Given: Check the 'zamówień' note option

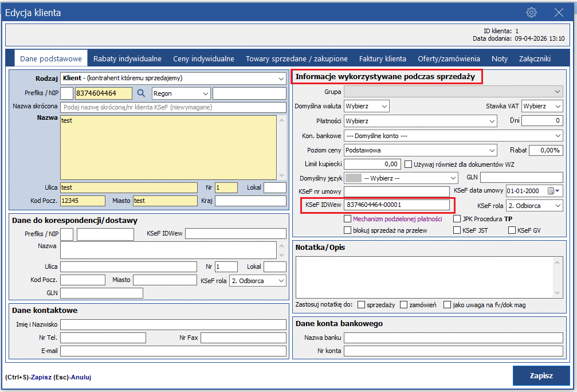Looking at the screenshot, I should coord(403,304).
